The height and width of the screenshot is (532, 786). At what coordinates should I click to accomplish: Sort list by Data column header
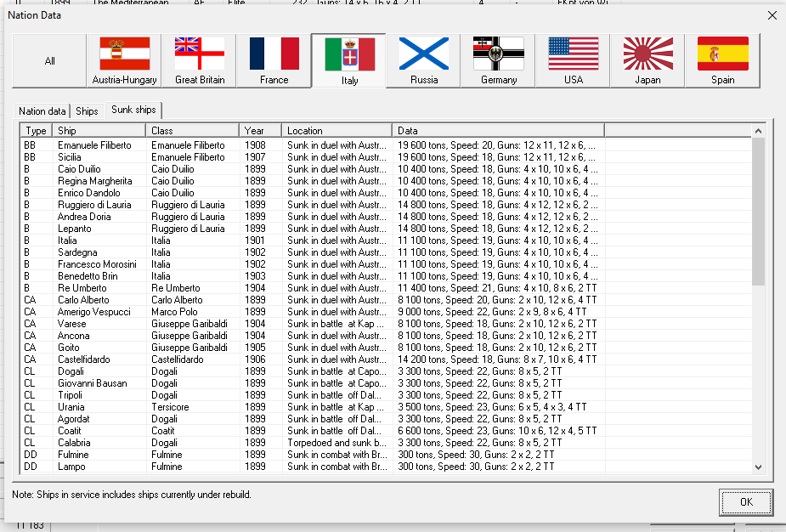[x=498, y=130]
